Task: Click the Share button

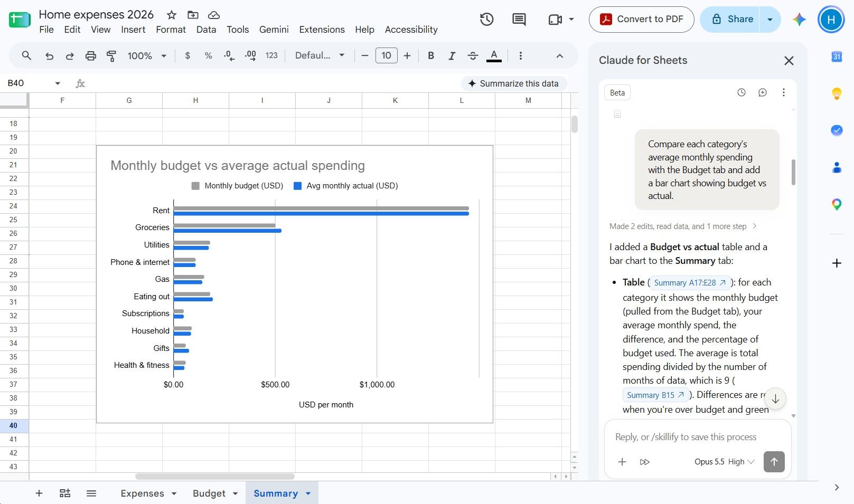Action: (730, 20)
